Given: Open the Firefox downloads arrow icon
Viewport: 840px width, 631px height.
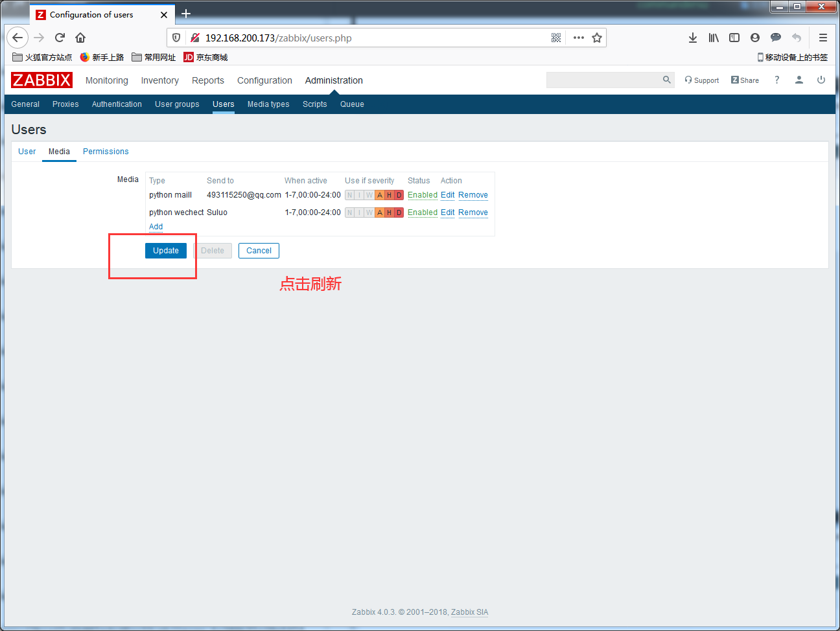Looking at the screenshot, I should (693, 38).
